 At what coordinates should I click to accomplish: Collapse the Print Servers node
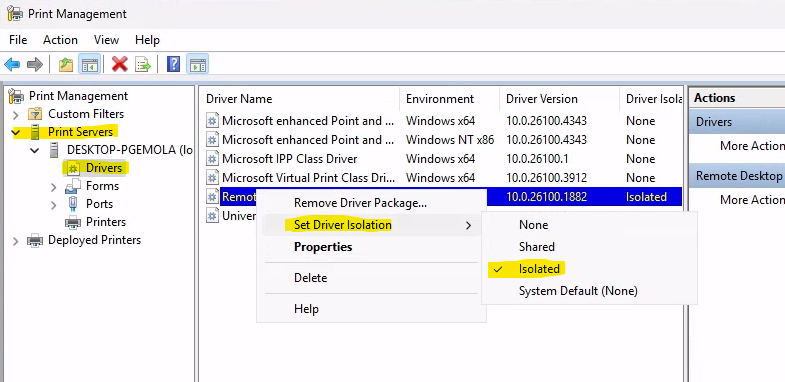[16, 133]
